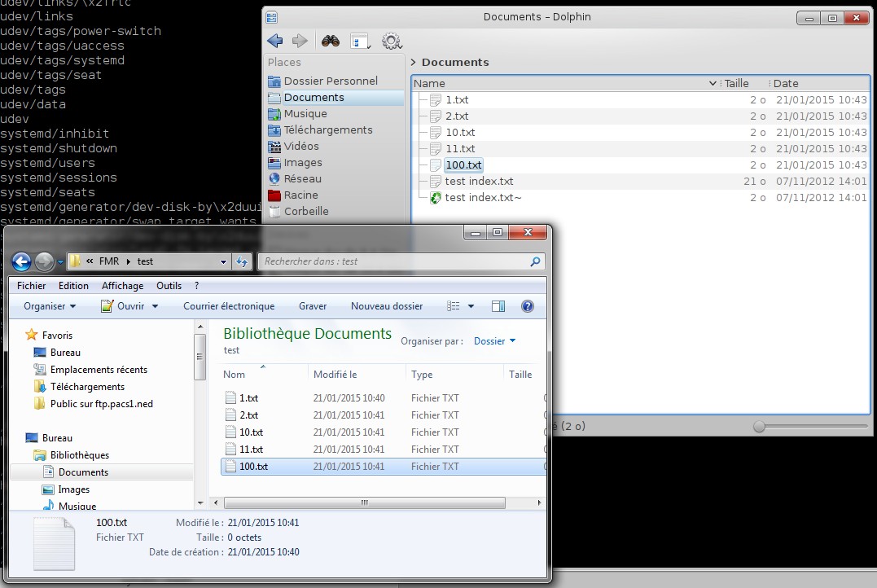Select 1.txt icon in Dolphin file list

click(435, 100)
